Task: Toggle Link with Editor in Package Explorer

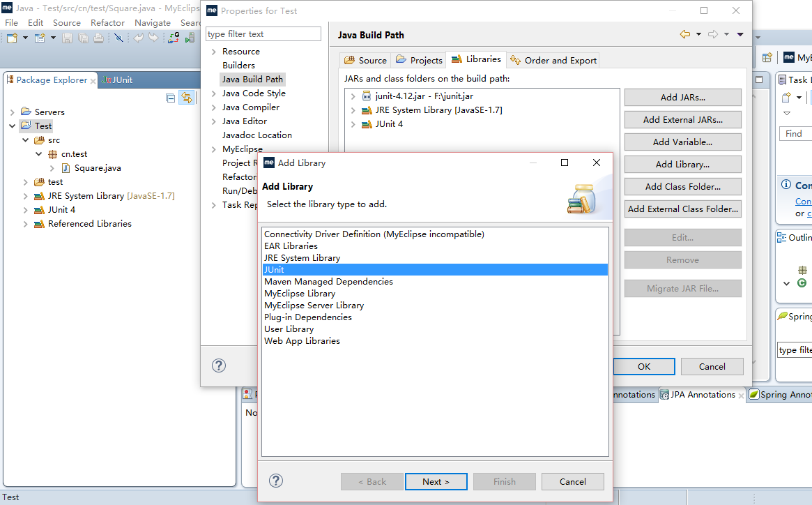Action: point(186,98)
